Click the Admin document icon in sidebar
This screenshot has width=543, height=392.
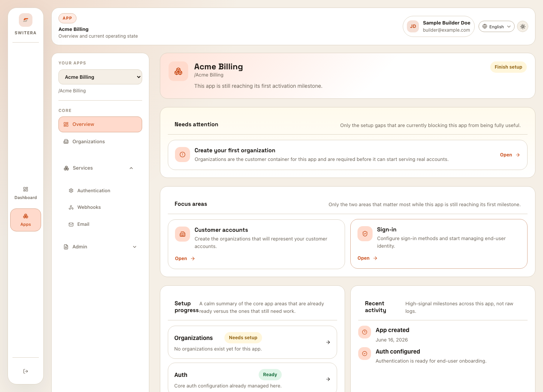click(x=66, y=247)
